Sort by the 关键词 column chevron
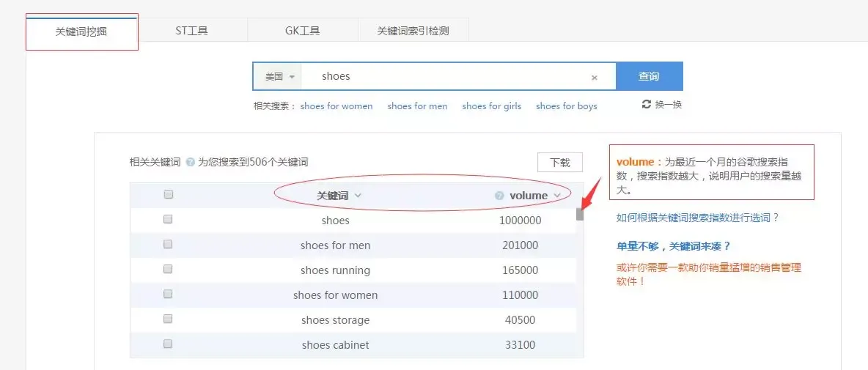Viewport: 868px width, 370px height. pyautogui.click(x=358, y=196)
